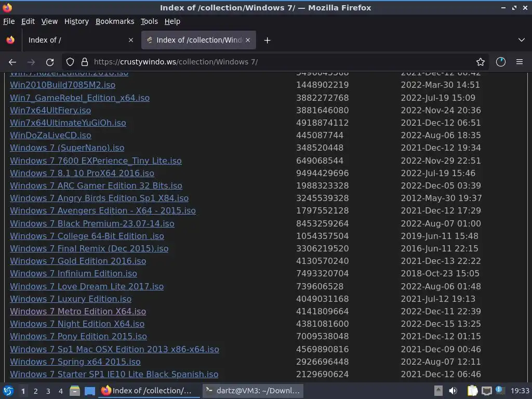Open the volume speaker tray icon
The width and height of the screenshot is (532, 399).
pos(453,391)
